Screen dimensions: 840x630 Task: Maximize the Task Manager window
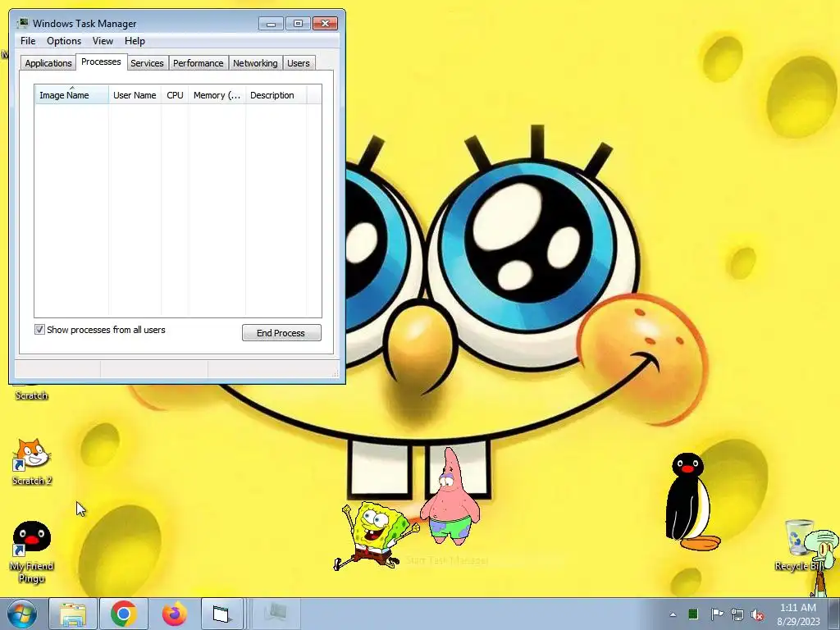(x=298, y=23)
